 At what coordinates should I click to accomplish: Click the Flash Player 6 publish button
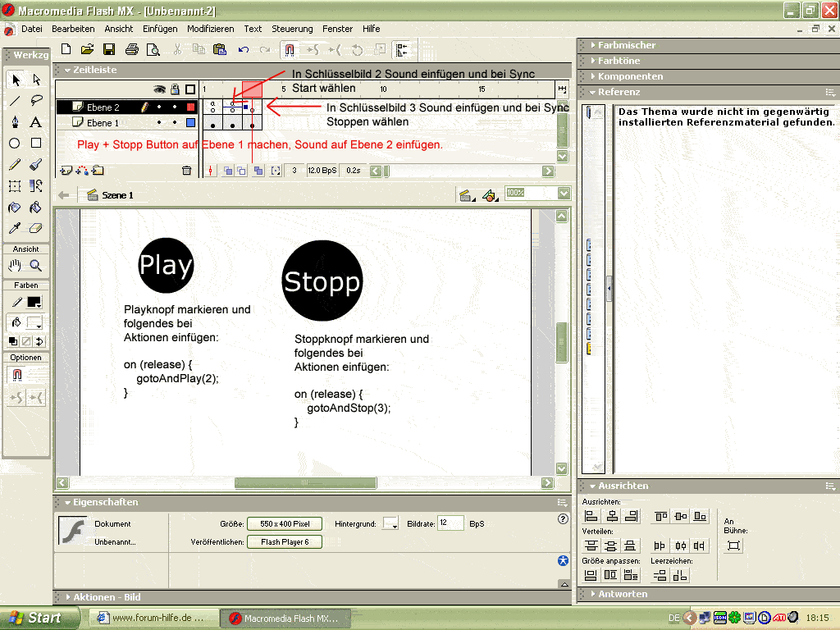[285, 542]
